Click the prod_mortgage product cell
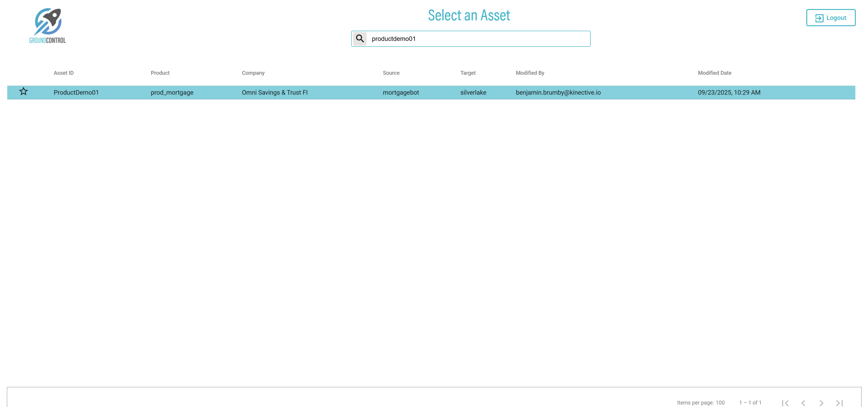 (x=172, y=92)
